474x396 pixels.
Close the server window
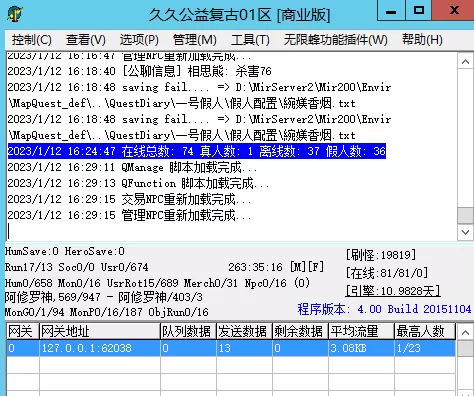click(453, 11)
